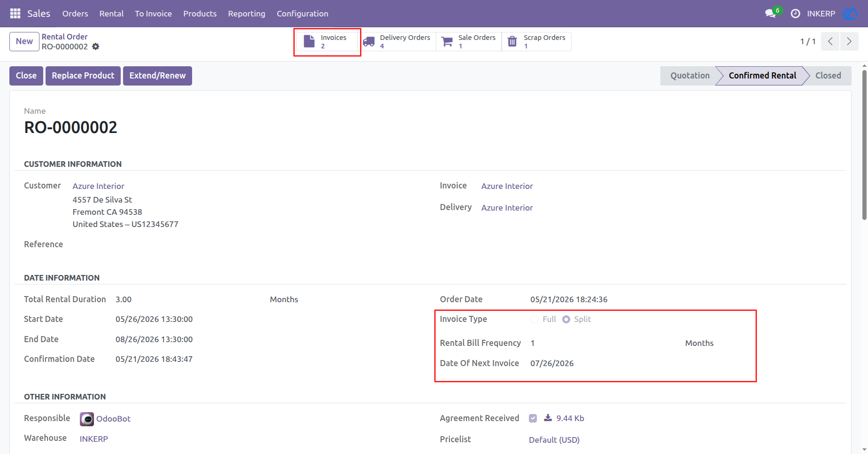Click the user avatar icon near INKERP
Screen dimensions: 868x454
click(x=851, y=14)
